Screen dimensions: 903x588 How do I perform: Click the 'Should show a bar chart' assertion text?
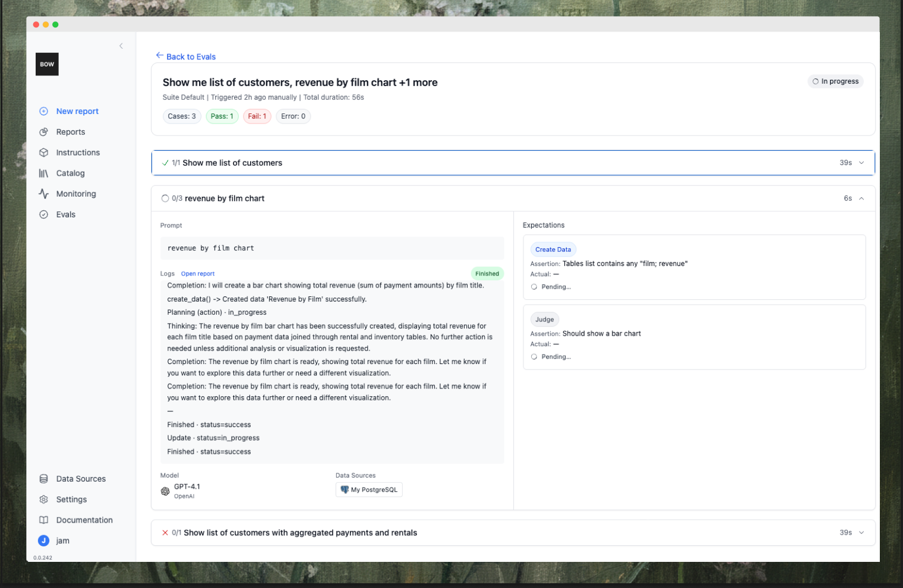click(602, 334)
